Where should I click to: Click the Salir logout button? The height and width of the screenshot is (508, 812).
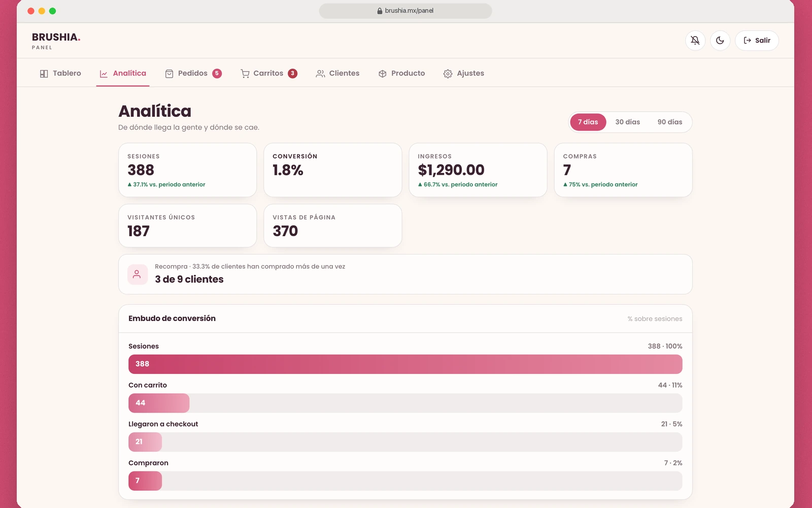point(757,41)
